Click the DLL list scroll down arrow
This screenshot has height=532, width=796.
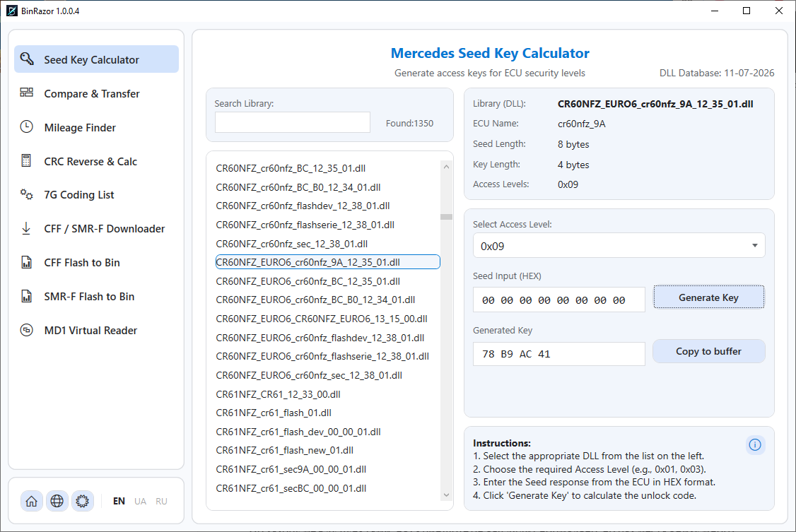[x=446, y=495]
